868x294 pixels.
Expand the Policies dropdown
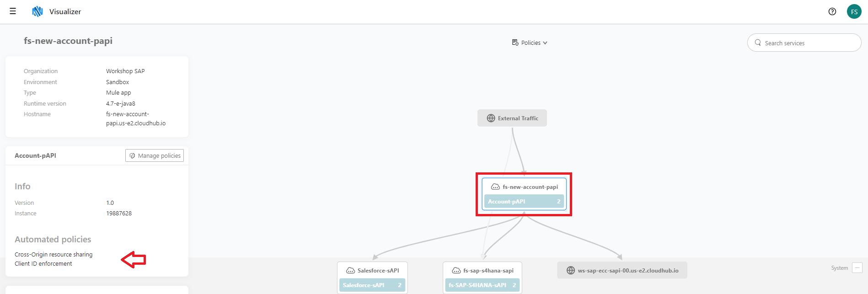point(530,43)
